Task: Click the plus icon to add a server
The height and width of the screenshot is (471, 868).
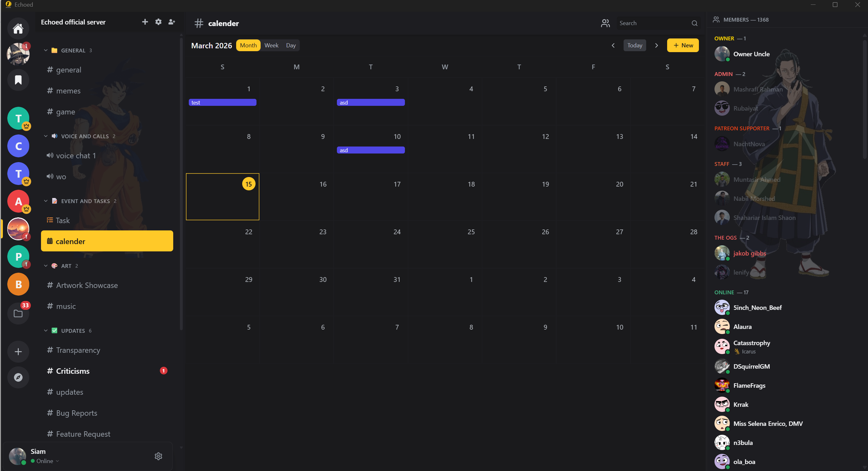Action: click(x=18, y=352)
